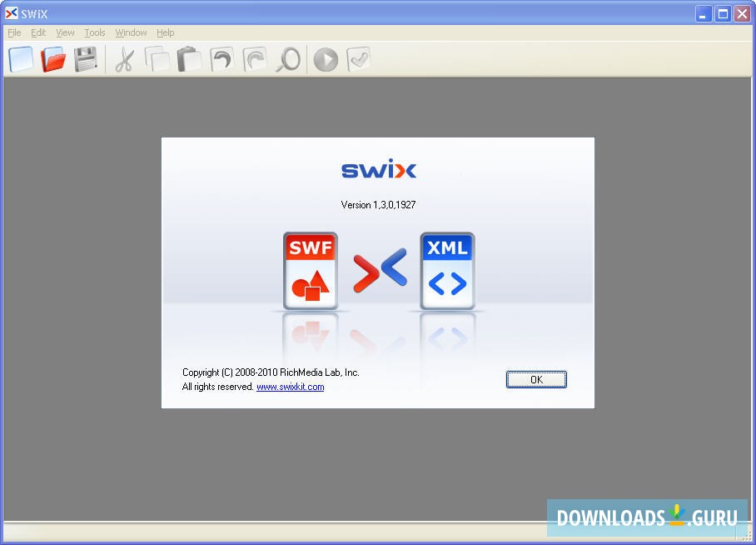Open the Tools menu
The width and height of the screenshot is (756, 545).
93,32
